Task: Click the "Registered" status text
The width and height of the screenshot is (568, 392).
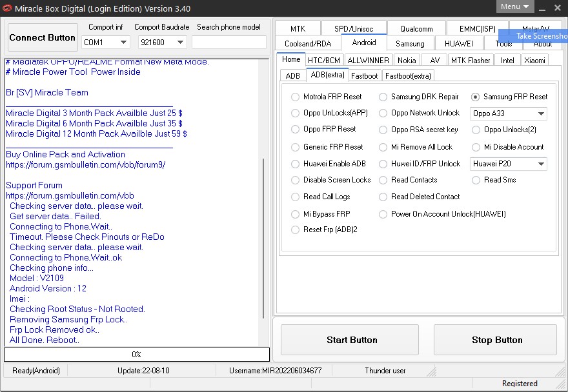Action: point(520,384)
